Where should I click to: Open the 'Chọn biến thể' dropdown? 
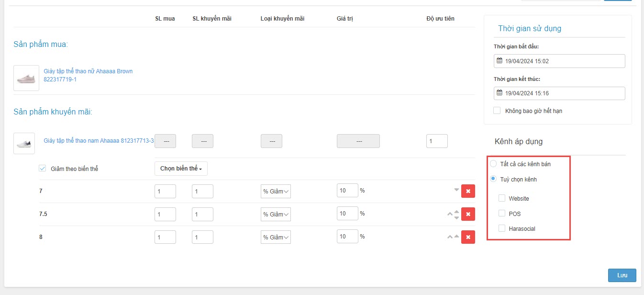pos(181,169)
